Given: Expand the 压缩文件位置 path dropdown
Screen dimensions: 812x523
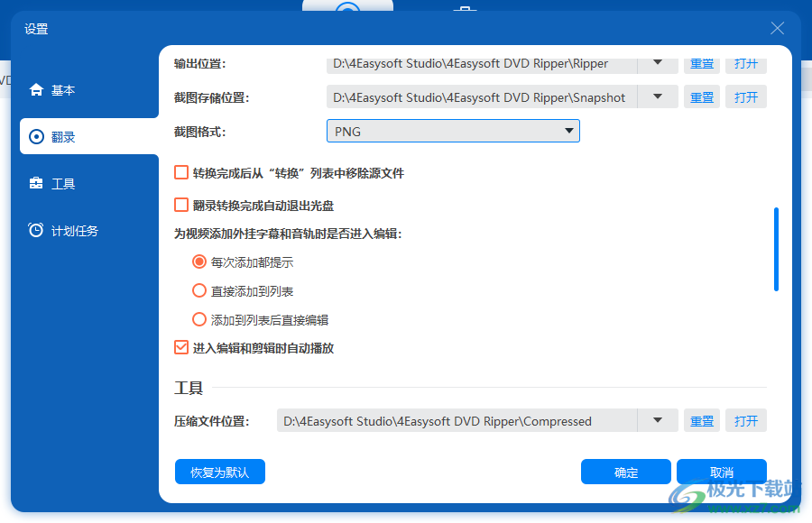Looking at the screenshot, I should 658,420.
